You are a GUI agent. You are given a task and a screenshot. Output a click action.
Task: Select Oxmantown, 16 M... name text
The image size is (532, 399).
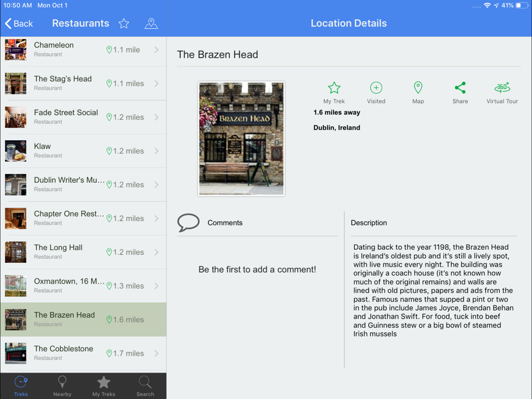69,281
